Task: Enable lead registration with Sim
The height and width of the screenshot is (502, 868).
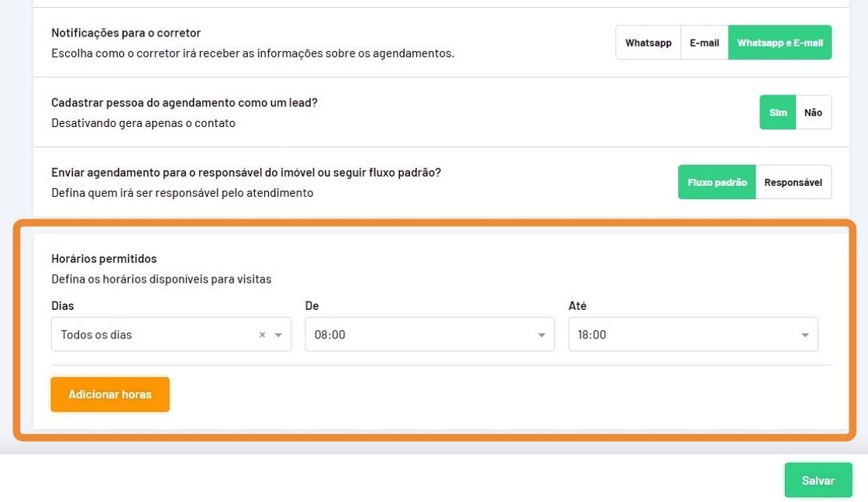Action: point(777,113)
